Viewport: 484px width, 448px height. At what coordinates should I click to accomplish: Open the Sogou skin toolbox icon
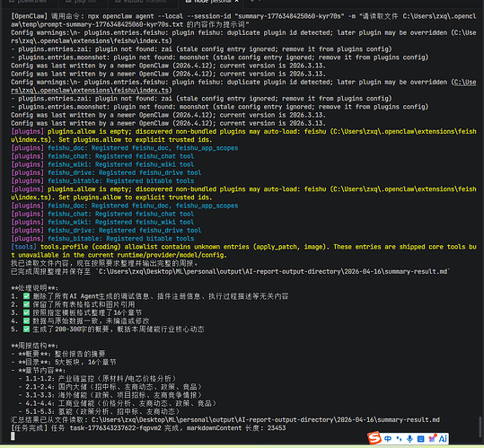coord(433,438)
